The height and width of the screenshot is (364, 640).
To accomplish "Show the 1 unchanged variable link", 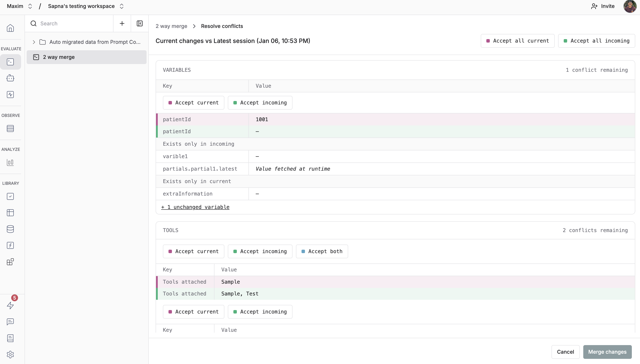I will coord(195,207).
